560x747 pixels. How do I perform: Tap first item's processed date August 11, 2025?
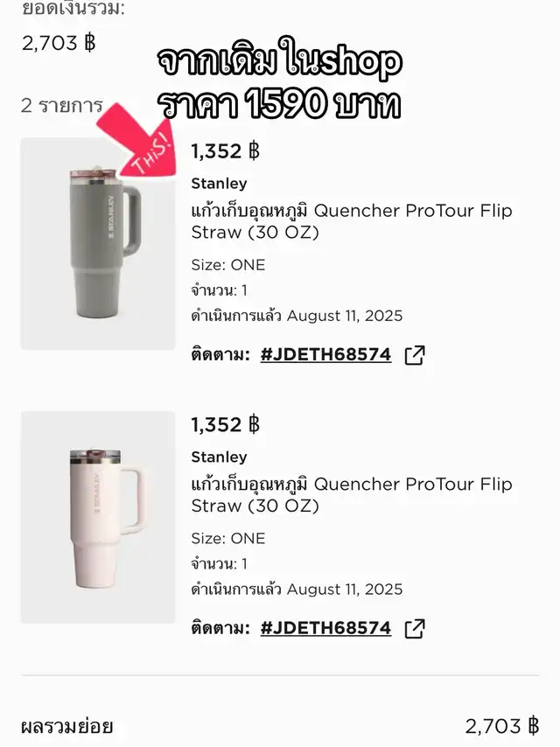(x=345, y=316)
